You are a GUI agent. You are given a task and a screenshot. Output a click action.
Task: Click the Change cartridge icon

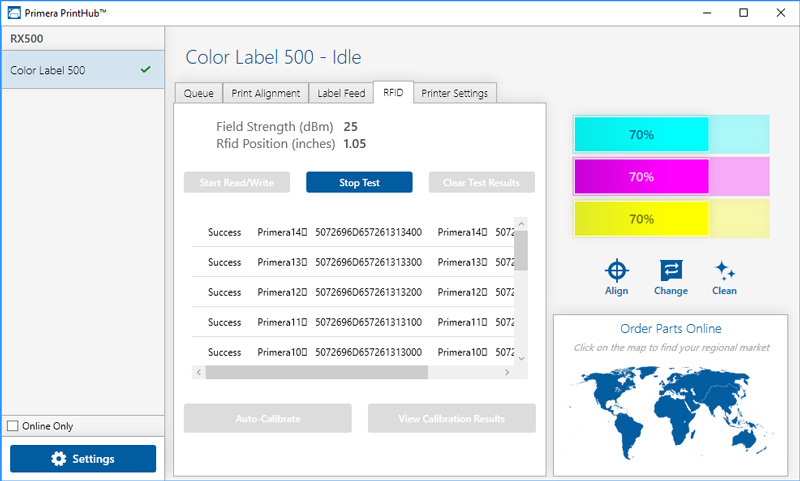671,270
